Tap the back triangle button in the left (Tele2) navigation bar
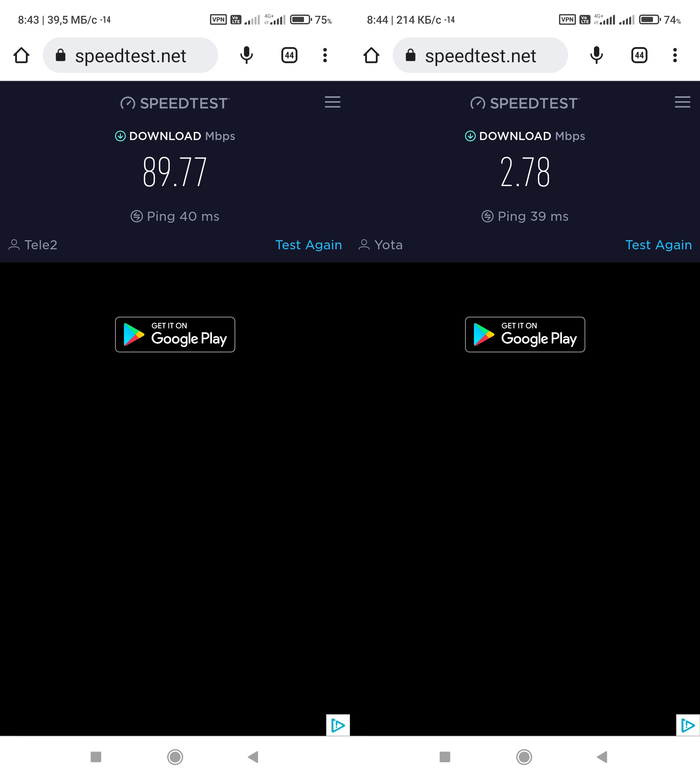Image resolution: width=700 pixels, height=778 pixels. 253,757
